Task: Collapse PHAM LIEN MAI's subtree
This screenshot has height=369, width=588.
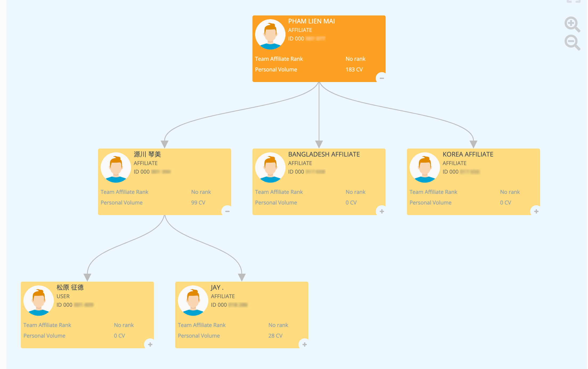Action: click(x=382, y=78)
